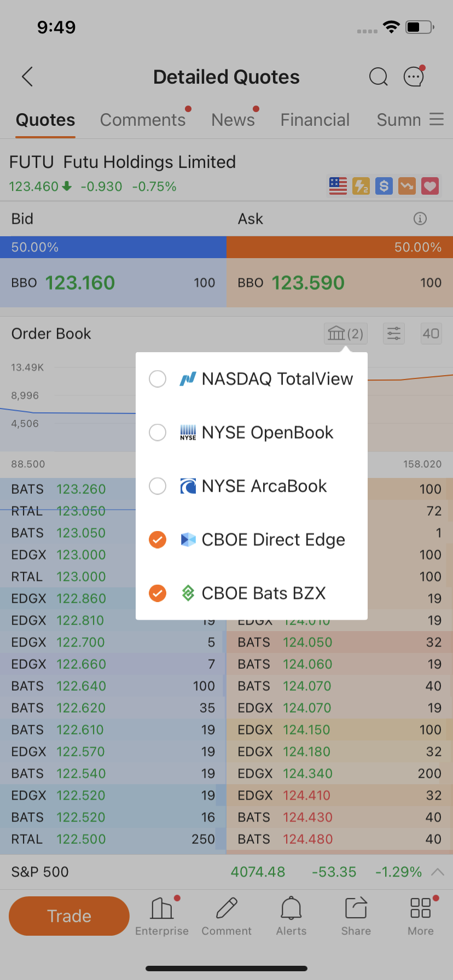The height and width of the screenshot is (980, 453).
Task: Tap the US flag market badge
Action: [x=338, y=186]
